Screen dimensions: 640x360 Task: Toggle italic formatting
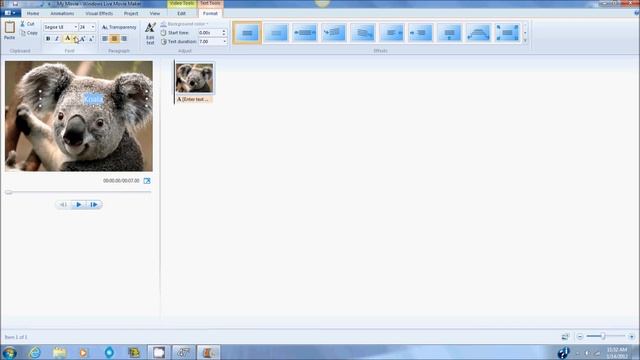(57, 39)
